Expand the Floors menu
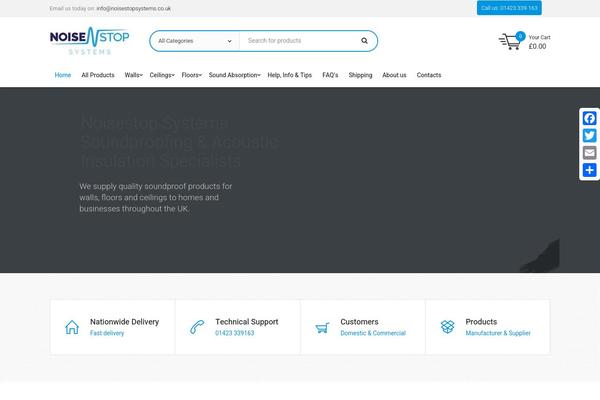 (191, 75)
